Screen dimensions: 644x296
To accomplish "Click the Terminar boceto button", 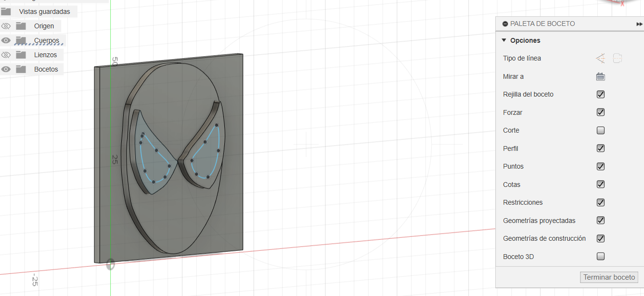I will click(x=609, y=277).
